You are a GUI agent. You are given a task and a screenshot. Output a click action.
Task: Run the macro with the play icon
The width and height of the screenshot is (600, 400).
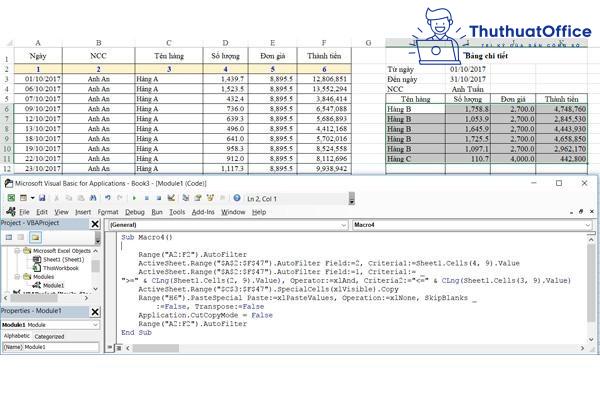[x=134, y=198]
